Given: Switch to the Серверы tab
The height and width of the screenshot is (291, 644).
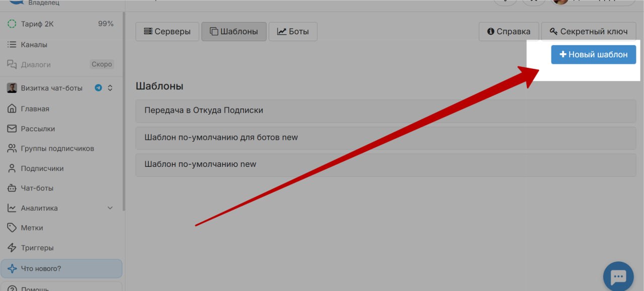Looking at the screenshot, I should pos(167,32).
